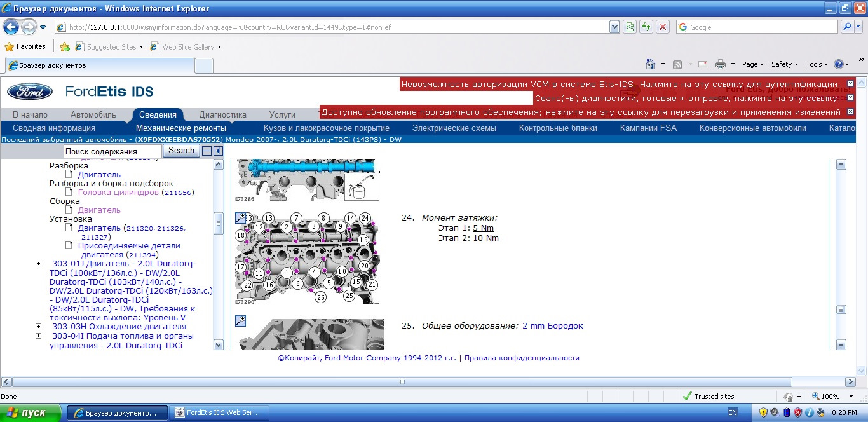This screenshot has height=422, width=868.
Task: Click the VCM authentication warning link
Action: 620,84
